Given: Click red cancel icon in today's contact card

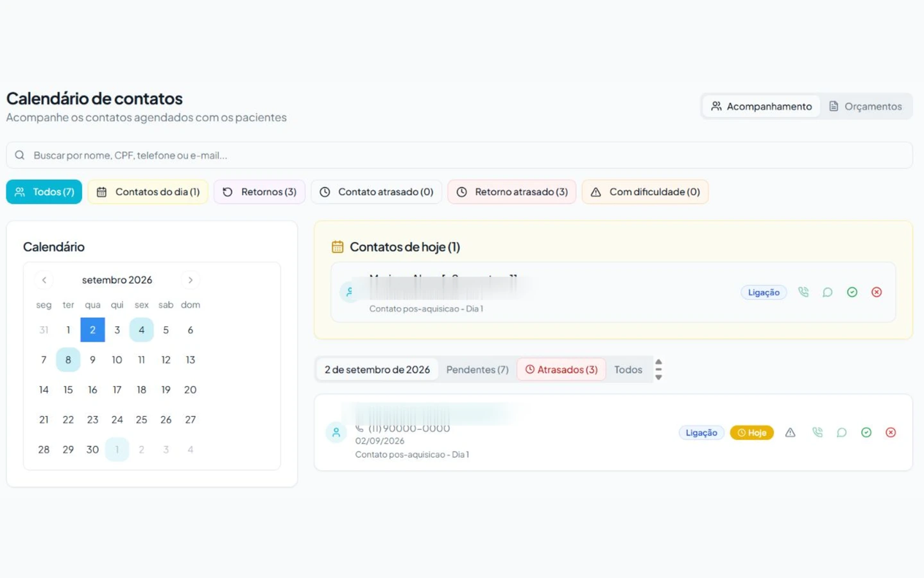Looking at the screenshot, I should coord(877,292).
